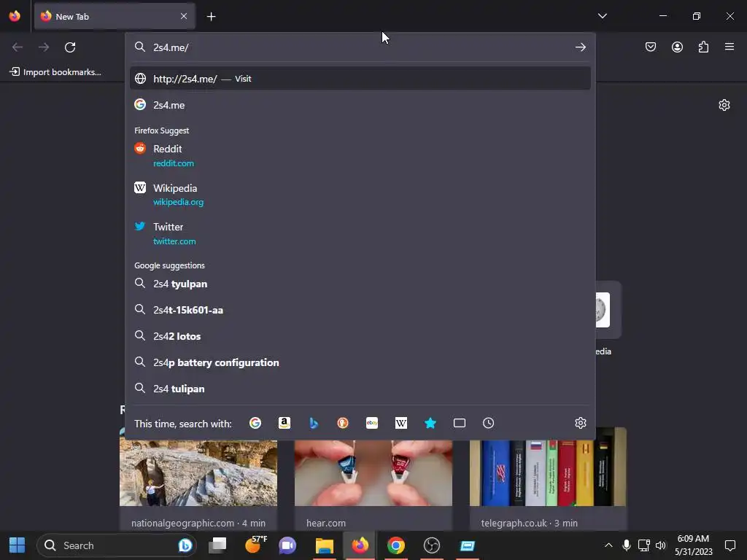
Task: Open search settings gear in dropdown
Action: coord(580,423)
